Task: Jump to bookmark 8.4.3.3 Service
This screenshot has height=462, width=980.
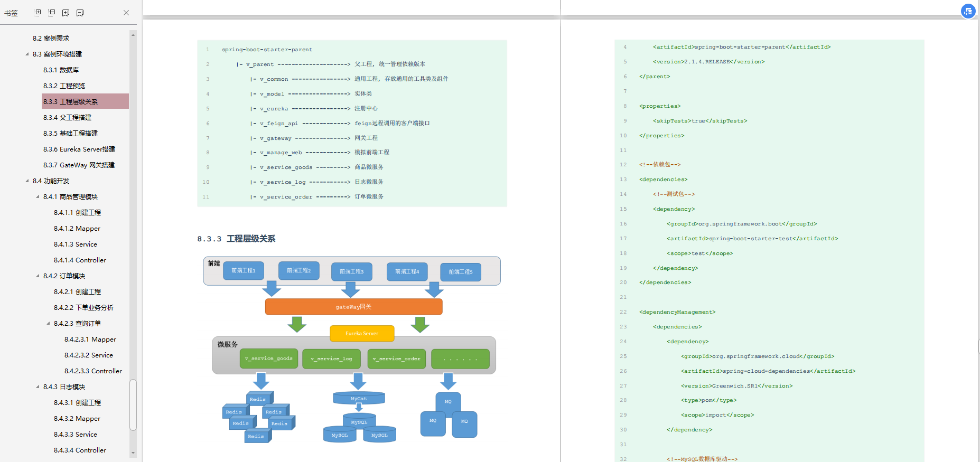Action: (76, 434)
